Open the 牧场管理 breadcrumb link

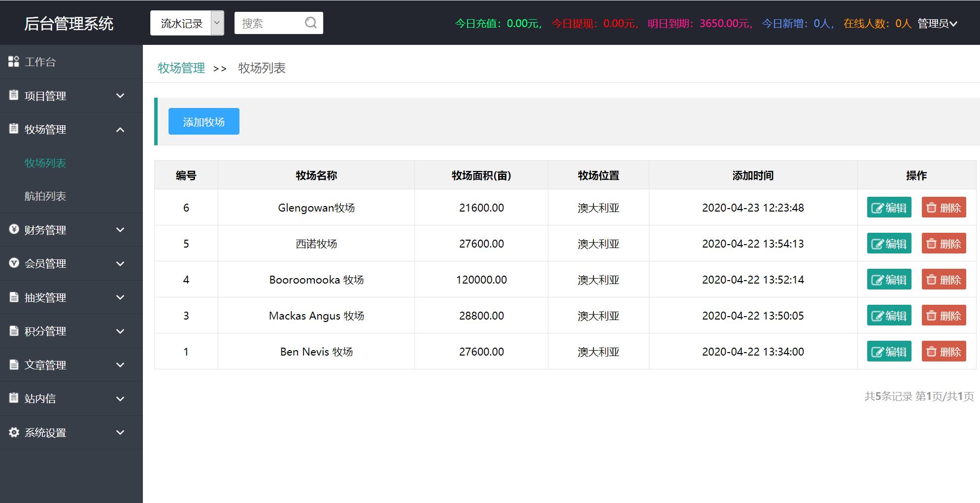(x=180, y=68)
